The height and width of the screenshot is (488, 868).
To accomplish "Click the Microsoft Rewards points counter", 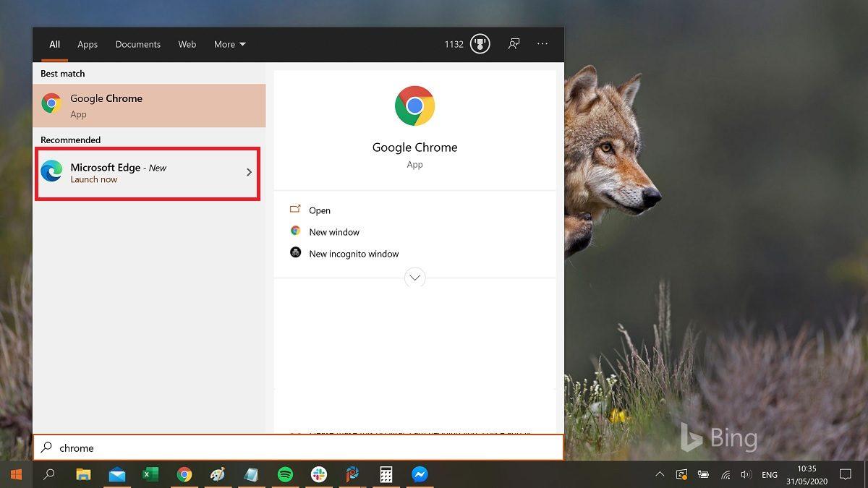I will [x=467, y=43].
